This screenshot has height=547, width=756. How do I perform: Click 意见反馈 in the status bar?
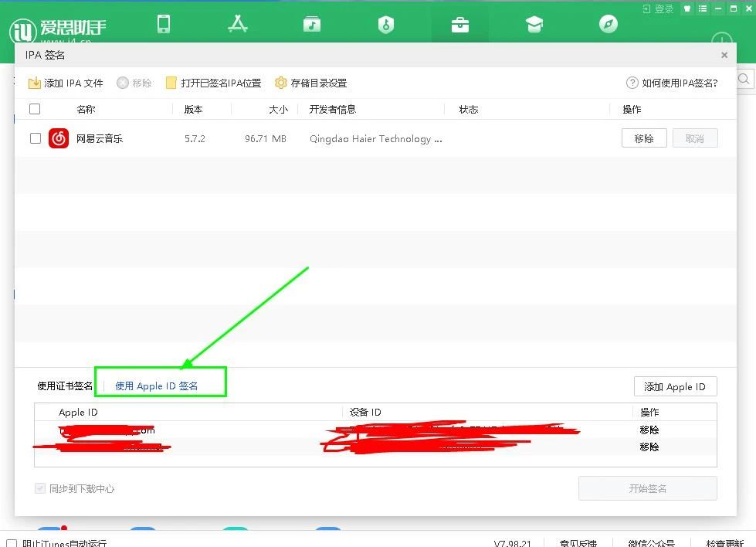(578, 544)
